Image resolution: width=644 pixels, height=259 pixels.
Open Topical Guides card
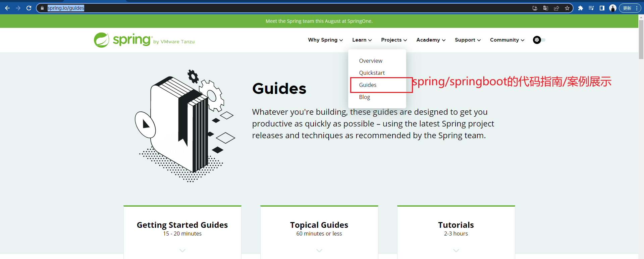coord(319,232)
